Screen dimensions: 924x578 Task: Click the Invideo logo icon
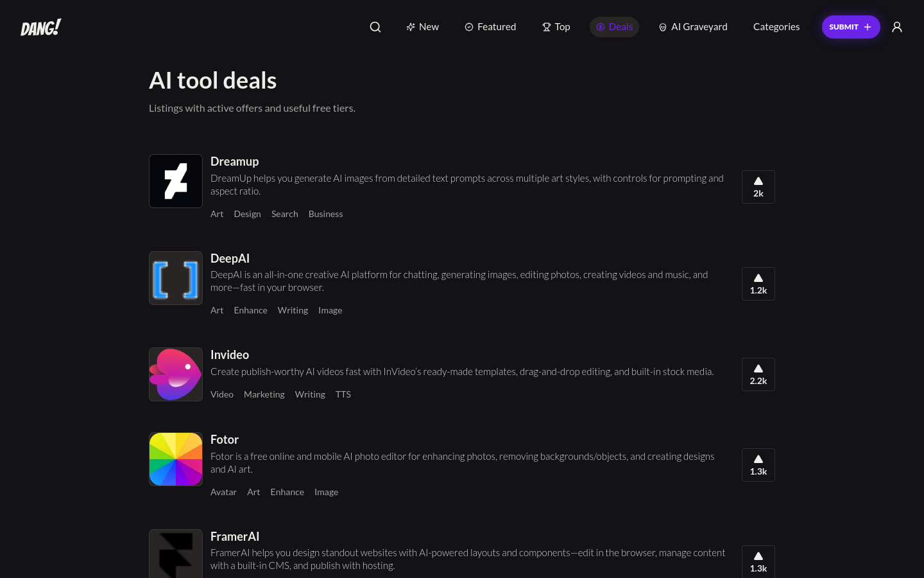[176, 374]
